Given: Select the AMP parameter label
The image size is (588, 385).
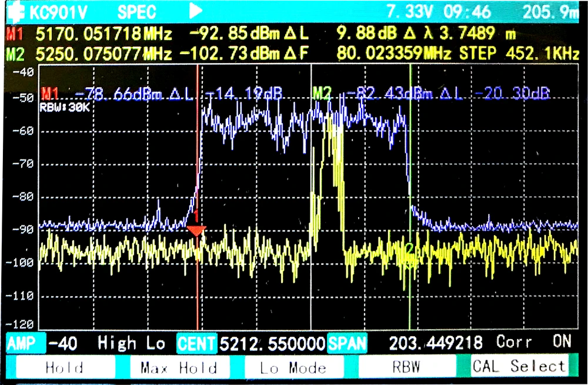Looking at the screenshot, I should point(22,343).
